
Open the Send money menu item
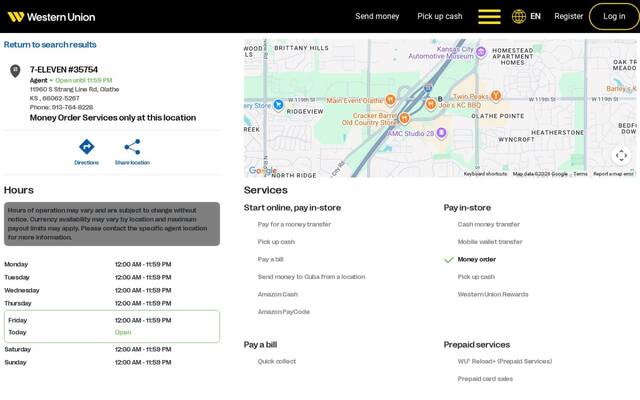tap(377, 16)
